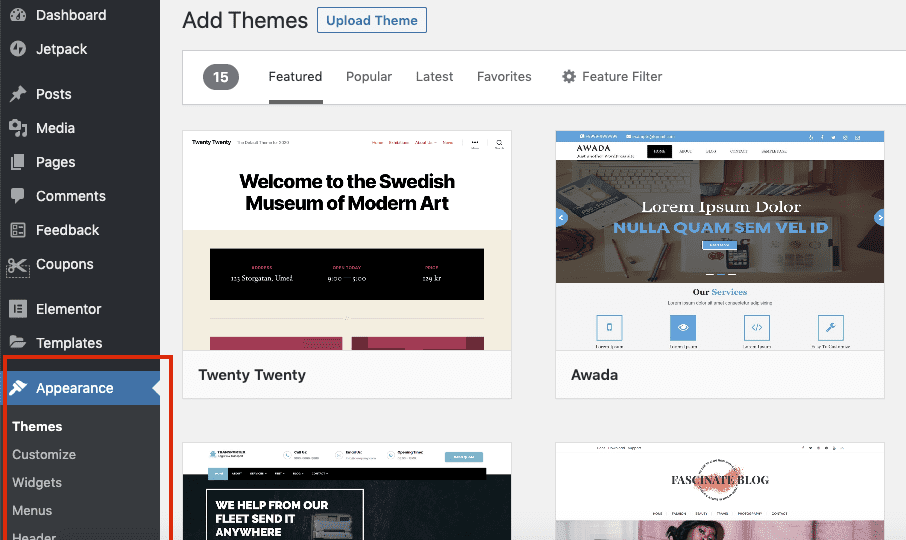
Task: Click the Feature Filter gear icon
Action: [569, 76]
